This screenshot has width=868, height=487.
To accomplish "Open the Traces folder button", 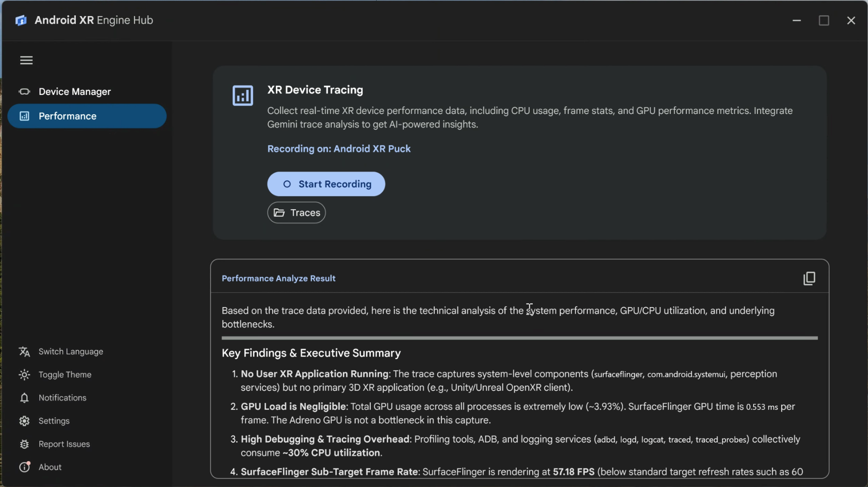I will tap(296, 213).
